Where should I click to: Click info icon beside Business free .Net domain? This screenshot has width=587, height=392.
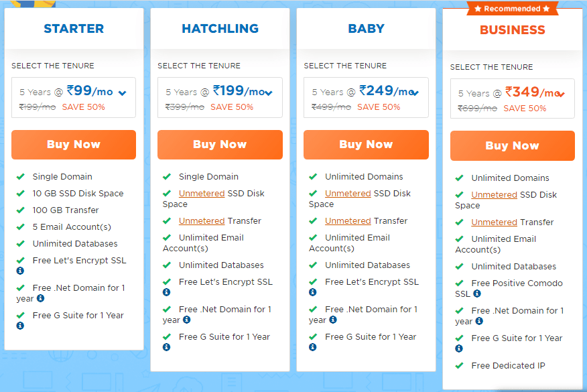point(479,321)
